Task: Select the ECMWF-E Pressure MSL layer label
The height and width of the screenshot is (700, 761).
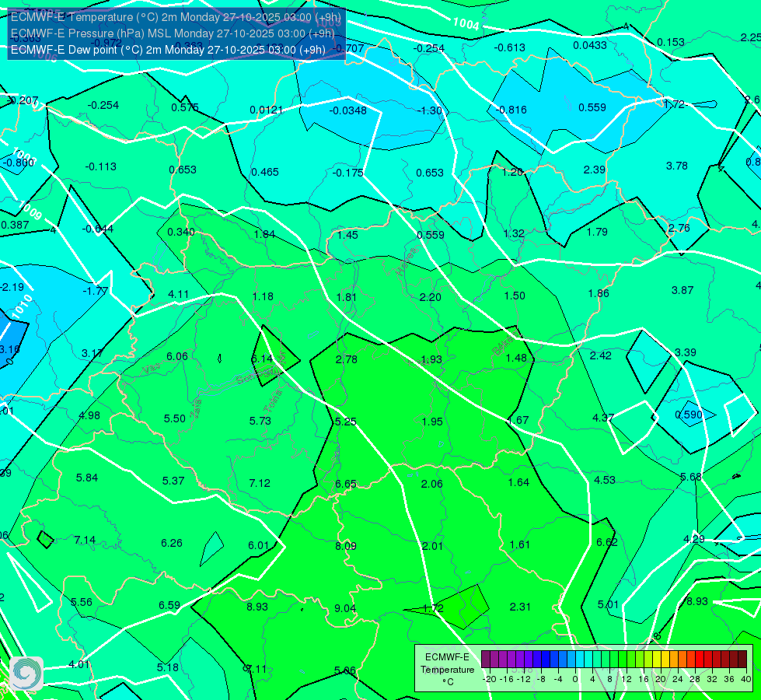Action: (x=173, y=33)
